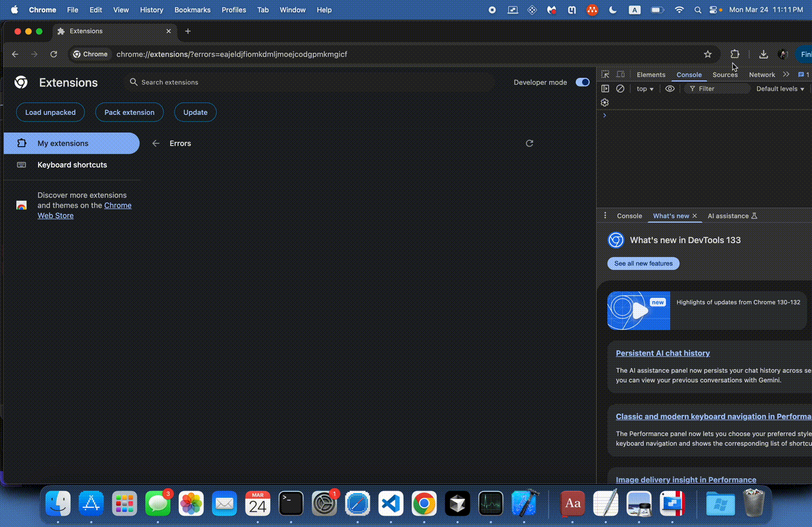This screenshot has height=527, width=812.
Task: Click the Load unpacked button
Action: (50, 112)
